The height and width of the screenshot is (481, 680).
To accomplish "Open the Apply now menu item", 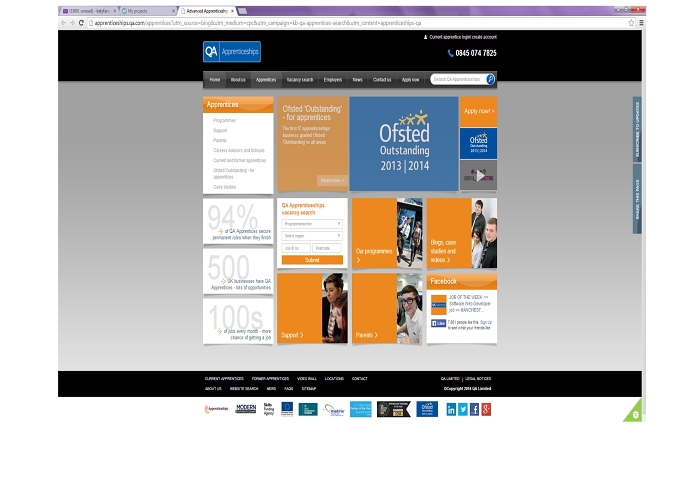I will click(x=410, y=80).
